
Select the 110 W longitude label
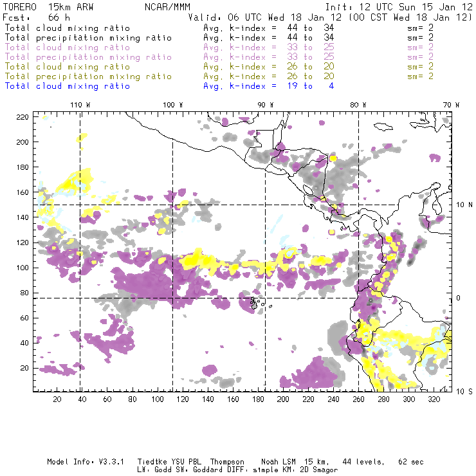coord(80,105)
